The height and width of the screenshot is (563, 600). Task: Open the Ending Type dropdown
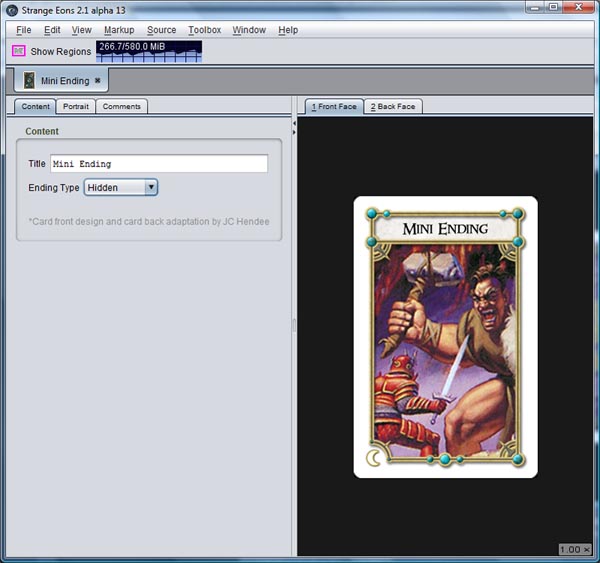121,187
